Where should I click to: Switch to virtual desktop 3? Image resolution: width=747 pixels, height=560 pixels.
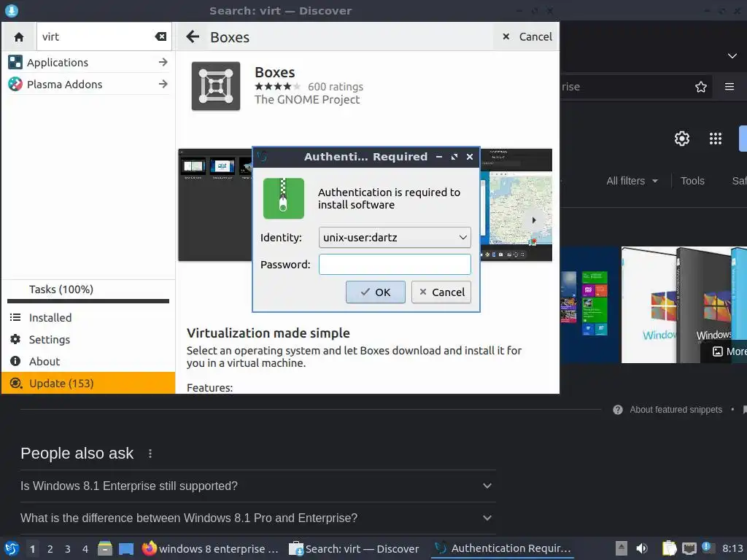tap(68, 549)
